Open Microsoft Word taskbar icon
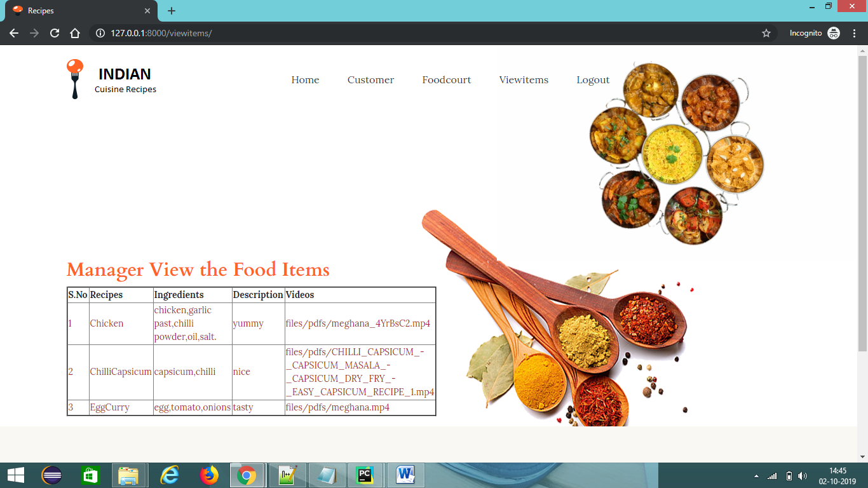 tap(405, 475)
